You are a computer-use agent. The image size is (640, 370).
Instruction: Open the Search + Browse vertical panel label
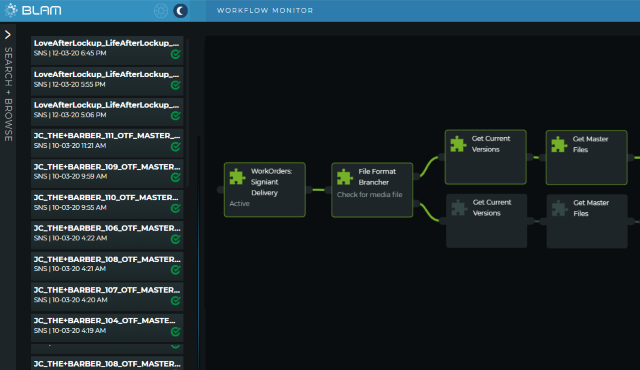pyautogui.click(x=8, y=94)
